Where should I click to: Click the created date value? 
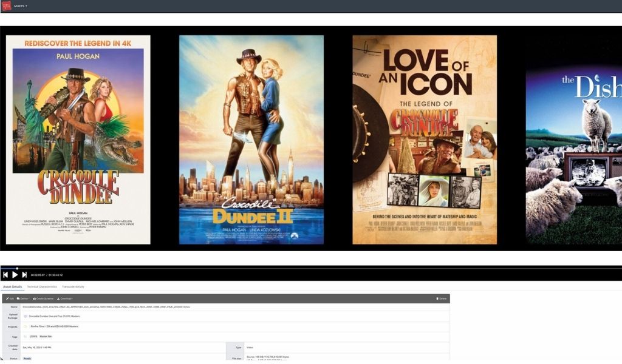pyautogui.click(x=37, y=348)
